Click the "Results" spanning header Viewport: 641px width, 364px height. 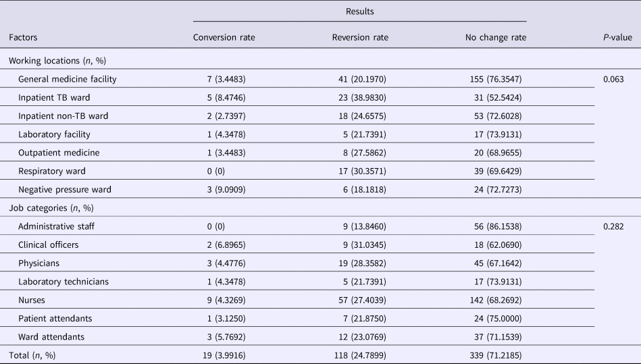(x=359, y=11)
